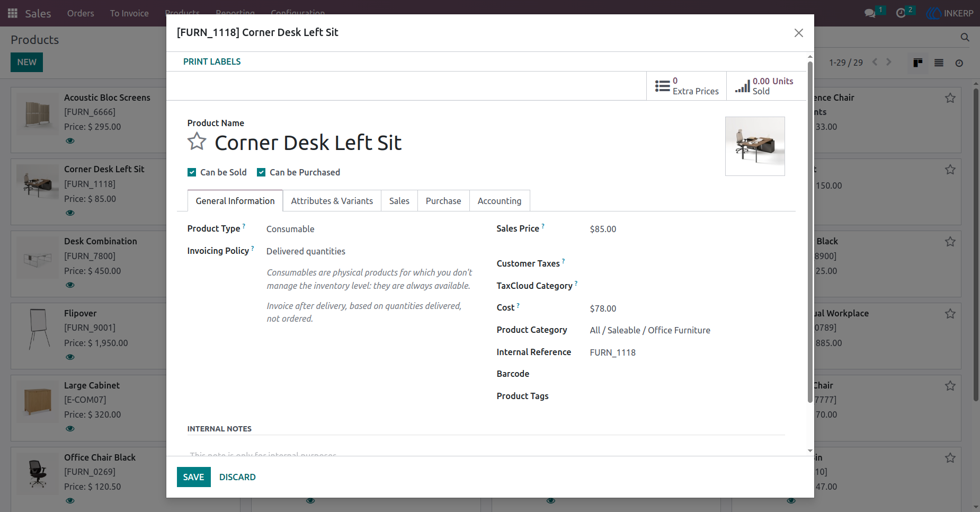Open the Extra Prices list
This screenshot has width=980, height=512.
(687, 86)
